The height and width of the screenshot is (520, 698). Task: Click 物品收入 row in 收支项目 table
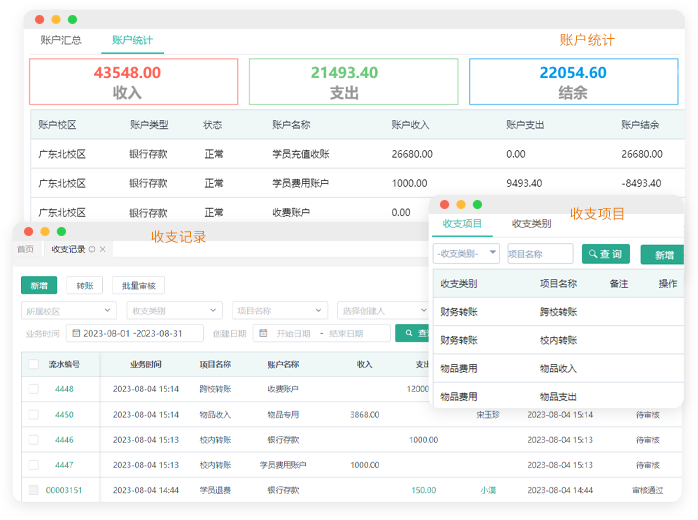coord(558,368)
